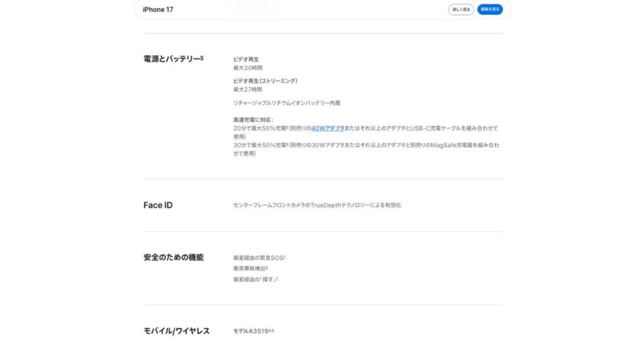Click 衛星経由の「探す」 item
644x338 pixels.
255,280
